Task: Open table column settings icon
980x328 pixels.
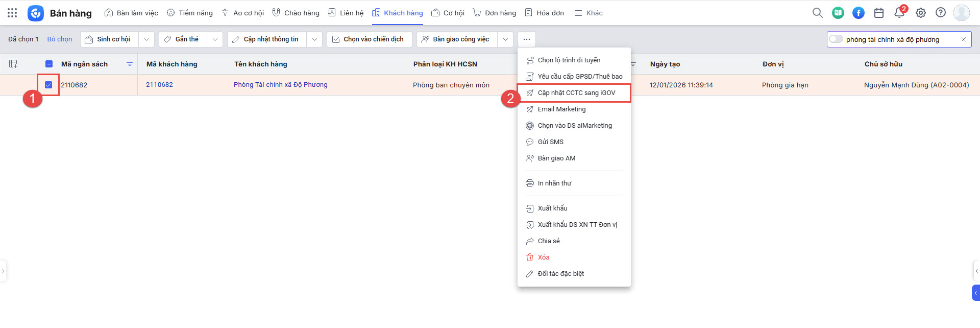Action: (x=13, y=64)
